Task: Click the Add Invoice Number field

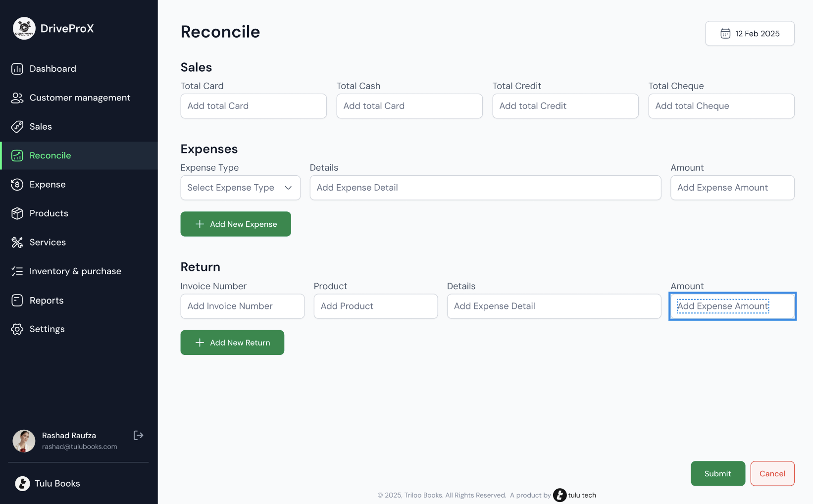Action: [x=242, y=306]
